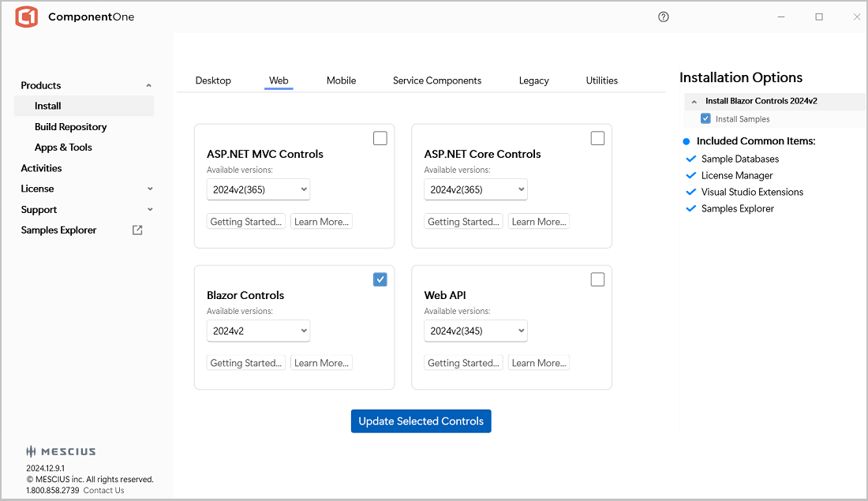Open ASP.NET Core Controls version dropdown
Image resolution: width=868 pixels, height=501 pixels.
(476, 189)
